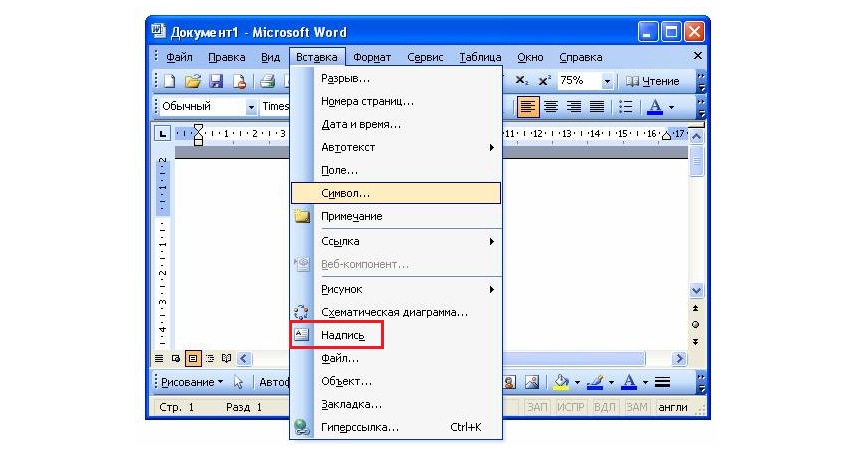The image size is (842, 452).
Task: Align text to the right
Action: pyautogui.click(x=574, y=107)
